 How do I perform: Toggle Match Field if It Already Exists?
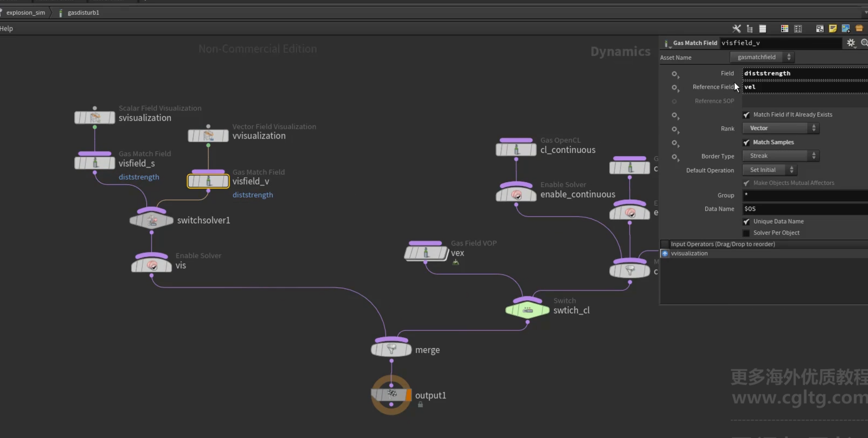pyautogui.click(x=746, y=115)
